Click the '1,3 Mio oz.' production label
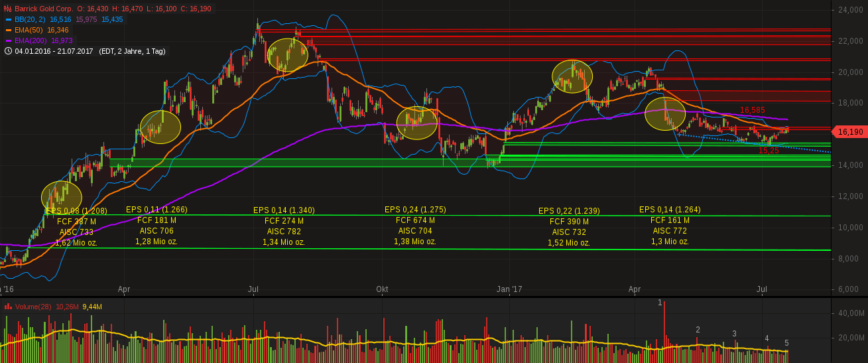 (670, 242)
